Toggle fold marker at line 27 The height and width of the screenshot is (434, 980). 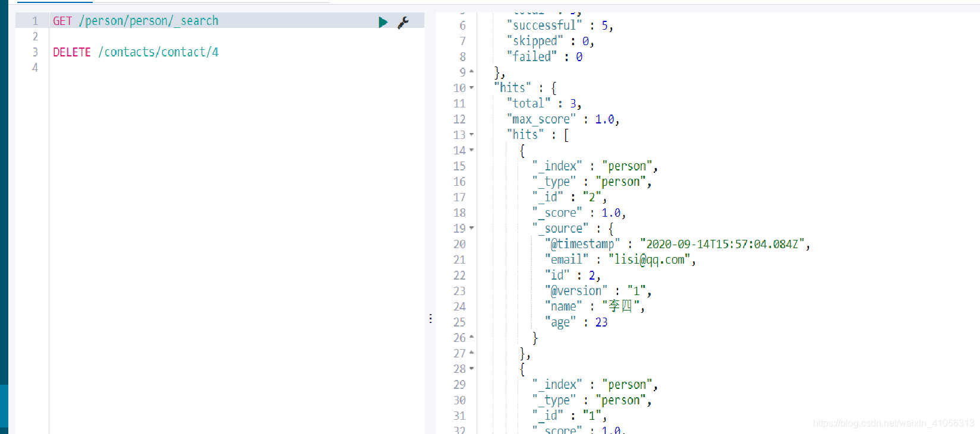472,353
